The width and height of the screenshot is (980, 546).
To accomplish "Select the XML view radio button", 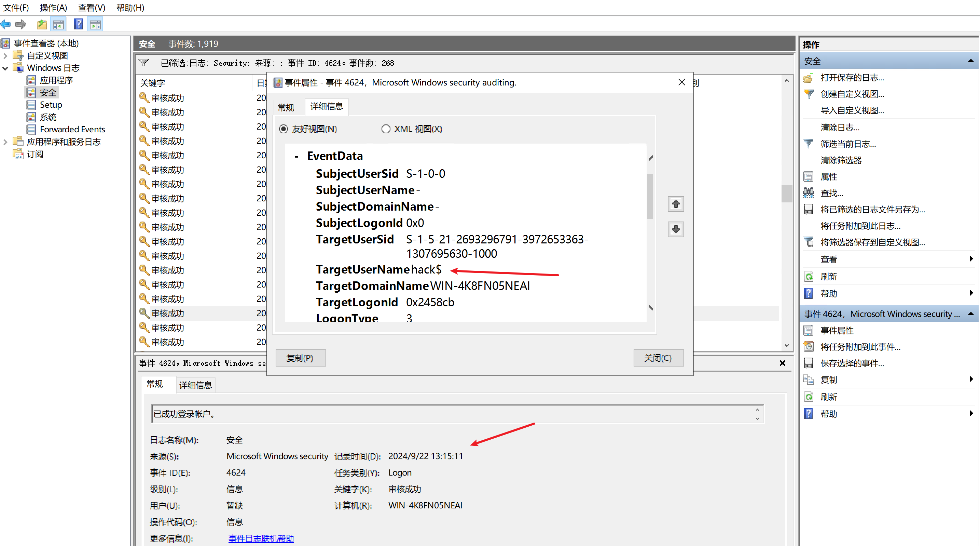I will tap(386, 129).
